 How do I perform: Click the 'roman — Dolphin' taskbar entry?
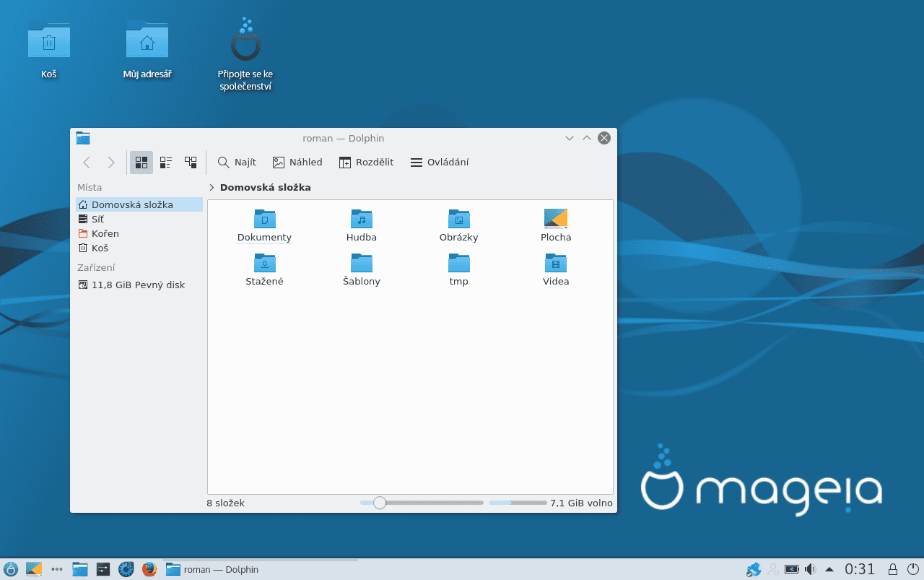coord(260,569)
